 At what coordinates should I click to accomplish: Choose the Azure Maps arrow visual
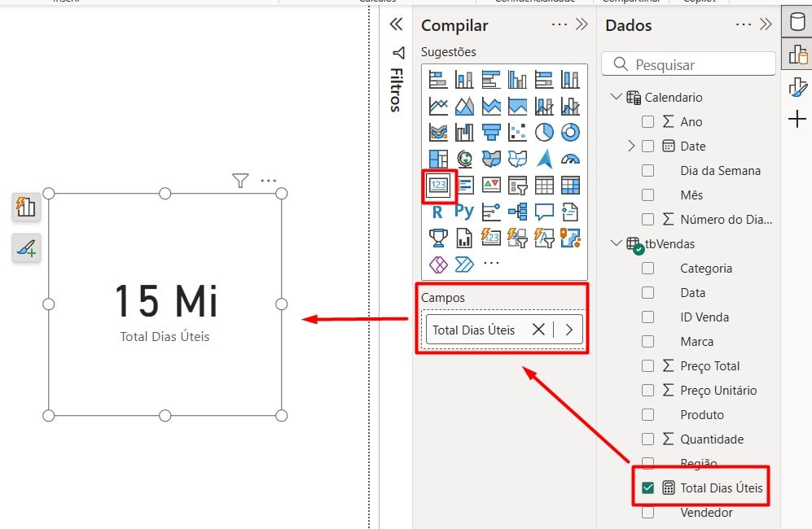tap(544, 159)
